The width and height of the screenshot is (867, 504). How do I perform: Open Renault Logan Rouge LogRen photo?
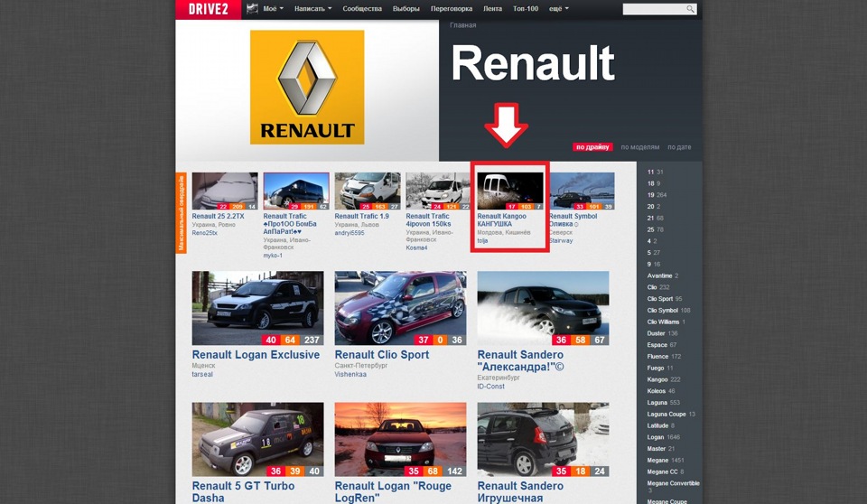point(400,439)
